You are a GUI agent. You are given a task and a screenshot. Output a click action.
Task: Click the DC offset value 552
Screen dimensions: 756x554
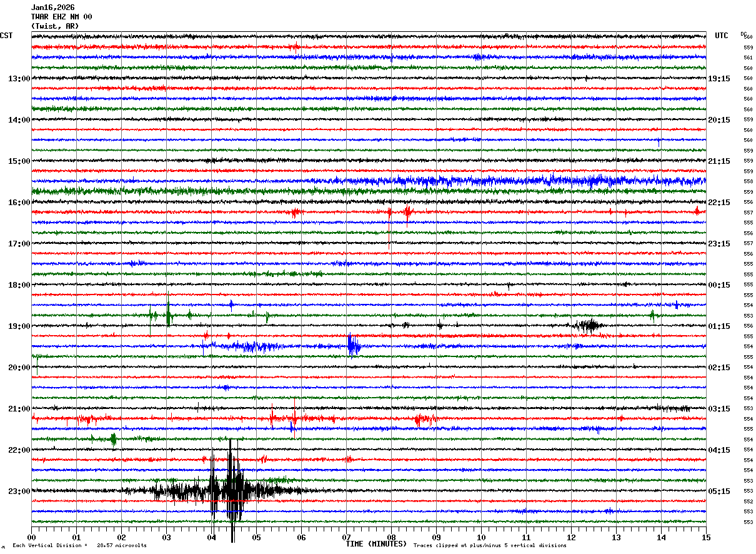click(748, 501)
